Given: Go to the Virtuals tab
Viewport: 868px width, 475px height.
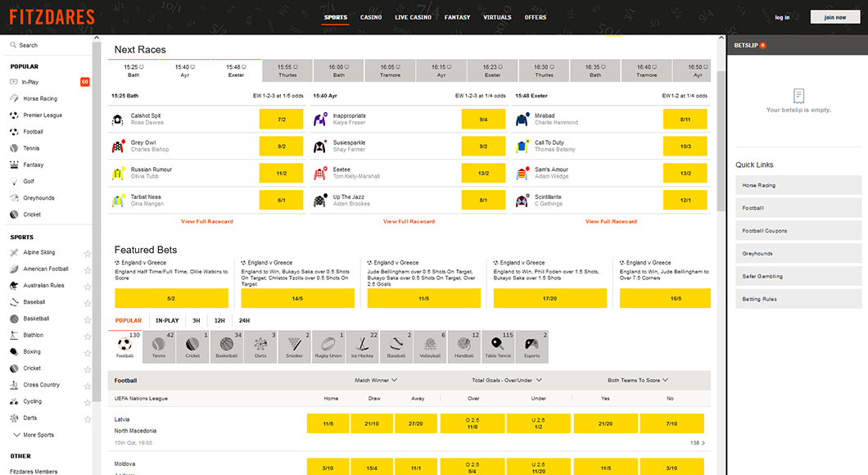Looking at the screenshot, I should 497,17.
